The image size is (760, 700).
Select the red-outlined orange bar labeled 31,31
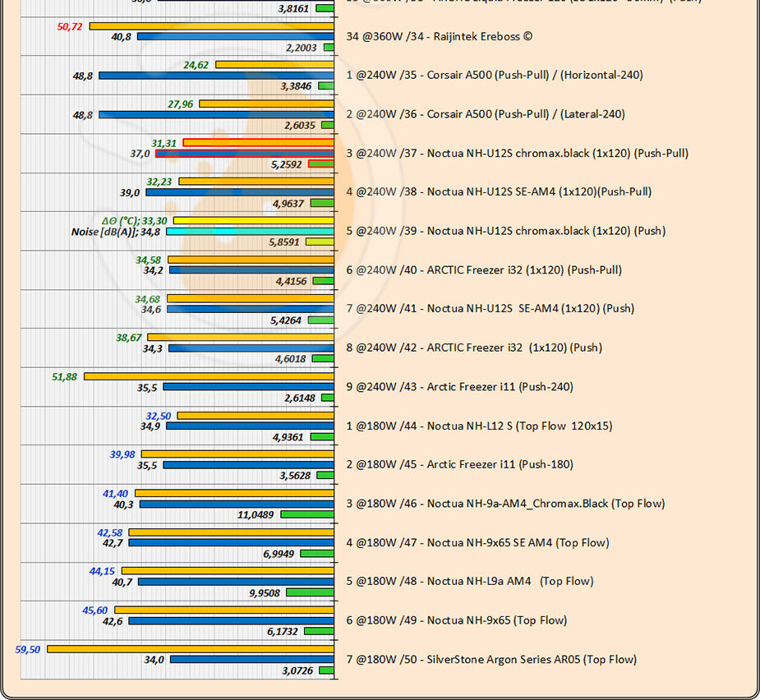click(258, 142)
